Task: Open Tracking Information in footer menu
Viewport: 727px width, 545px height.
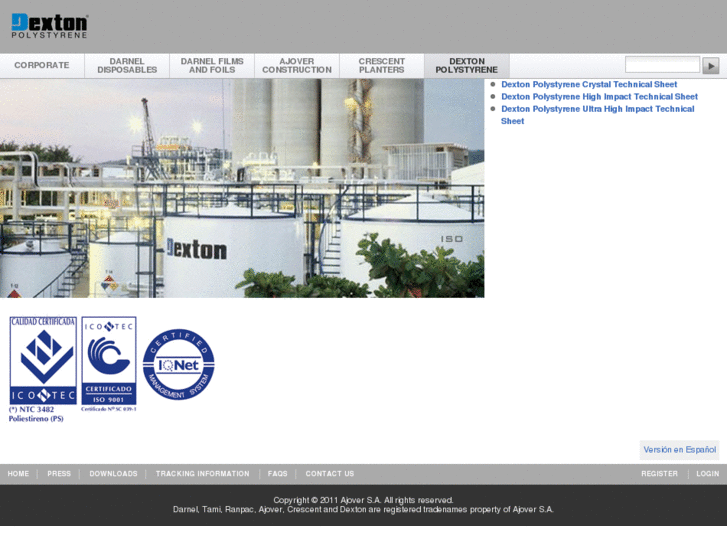Action: [x=202, y=474]
